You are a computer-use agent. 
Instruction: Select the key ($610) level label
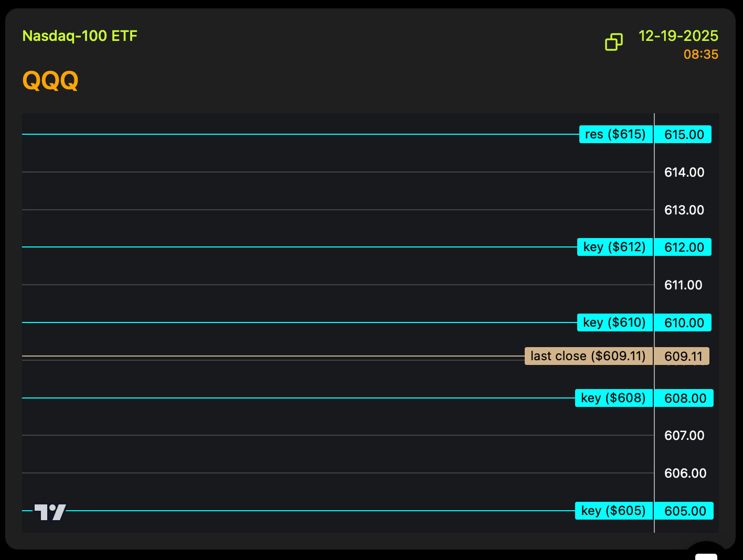pyautogui.click(x=614, y=322)
